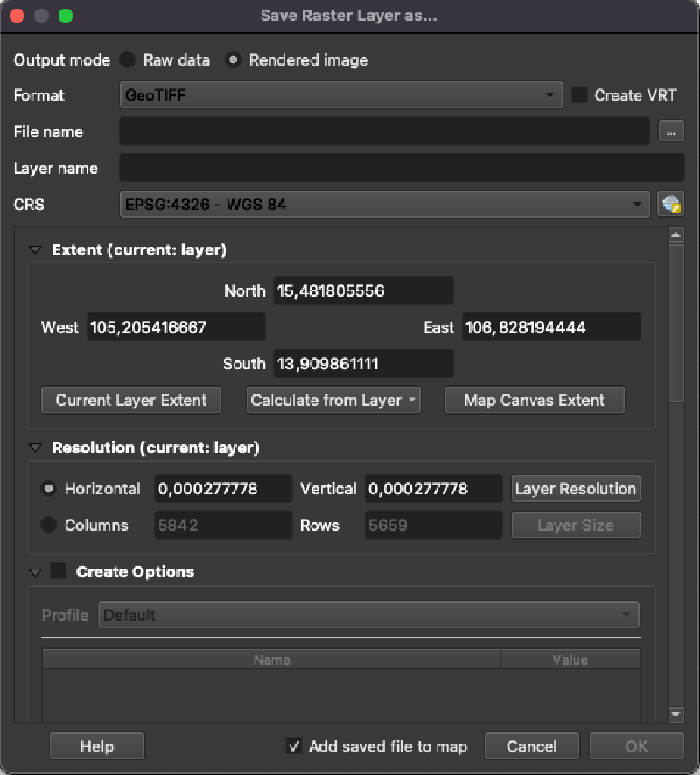
Task: Click the North extent input field
Action: pyautogui.click(x=363, y=290)
